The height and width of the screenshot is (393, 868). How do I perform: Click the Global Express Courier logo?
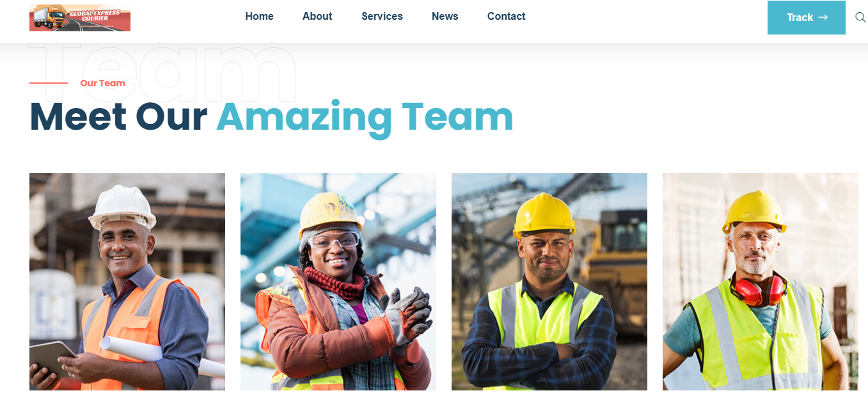pos(80,18)
